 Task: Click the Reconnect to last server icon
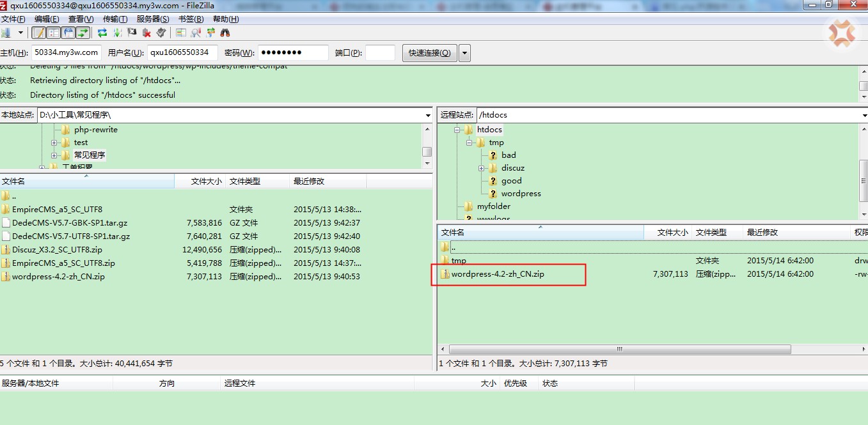pos(161,33)
